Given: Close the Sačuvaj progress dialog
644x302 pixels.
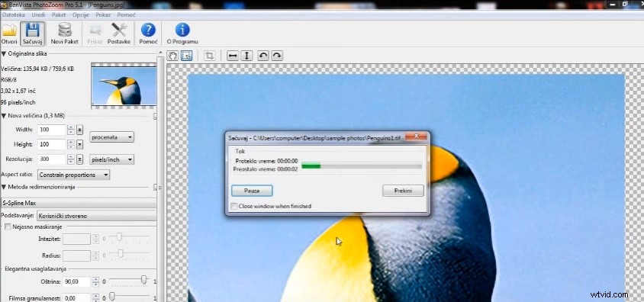Looking at the screenshot, I should click(416, 137).
